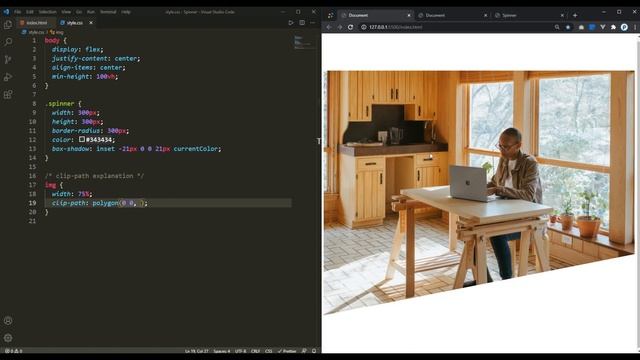This screenshot has height=360, width=640.
Task: Open the Selection menu
Action: (47, 12)
